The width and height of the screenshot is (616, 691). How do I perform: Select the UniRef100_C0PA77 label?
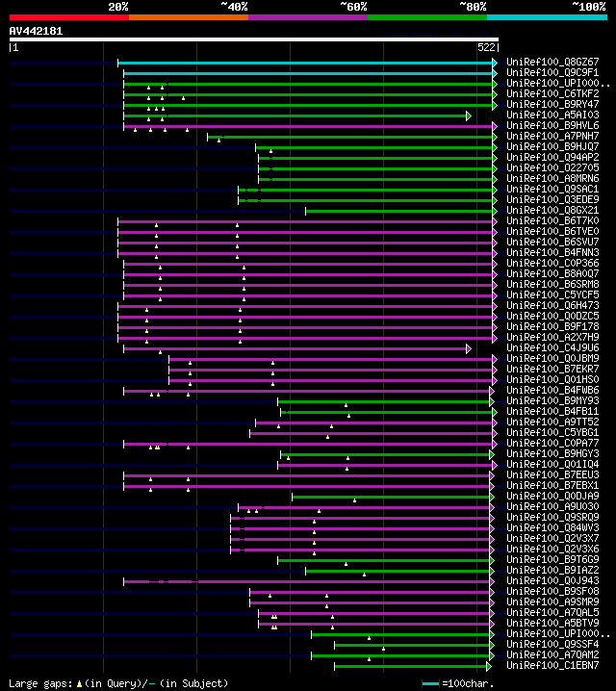(552, 443)
